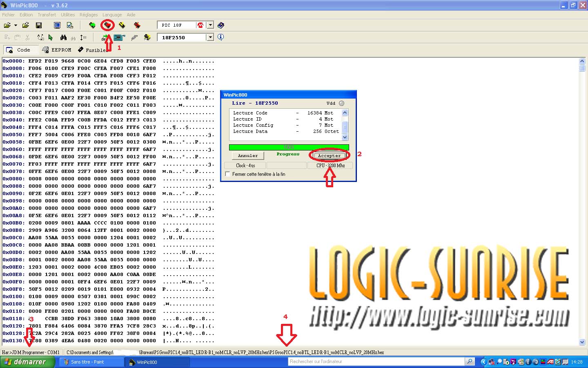Click the dialog list scroll up arrow
This screenshot has height=368, width=588.
click(x=345, y=112)
